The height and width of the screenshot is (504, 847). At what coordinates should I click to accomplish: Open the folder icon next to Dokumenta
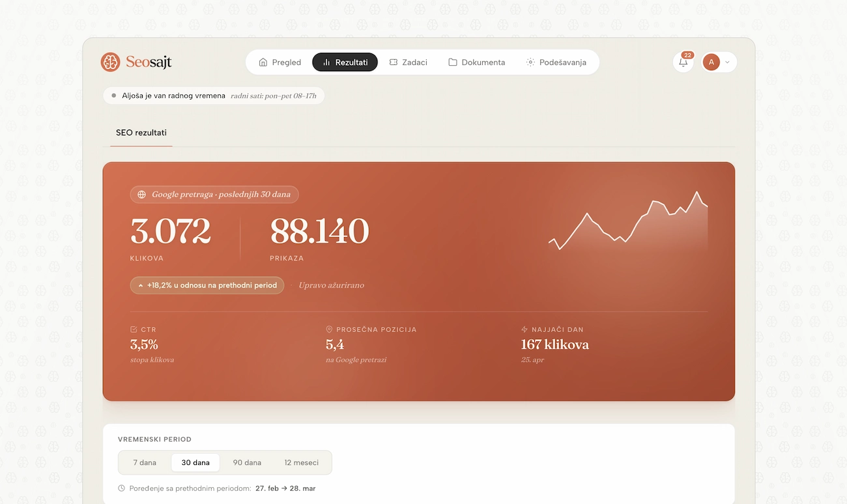(x=453, y=62)
